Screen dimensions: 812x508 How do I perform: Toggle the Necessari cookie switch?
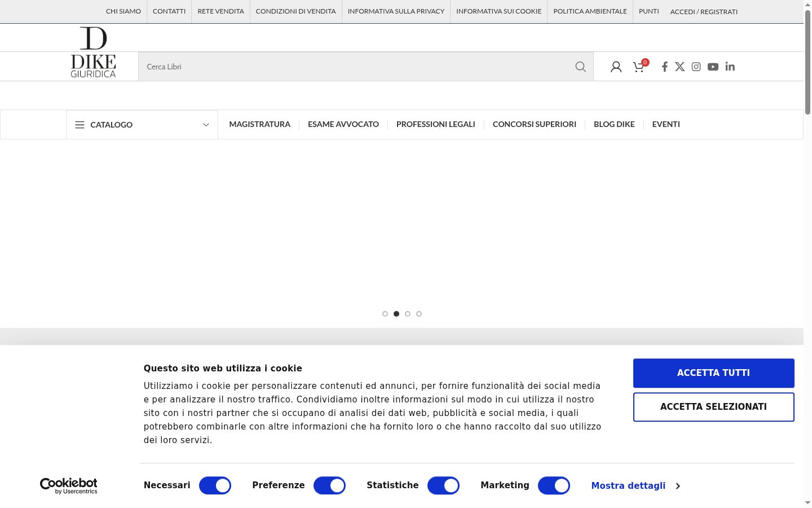click(x=215, y=485)
